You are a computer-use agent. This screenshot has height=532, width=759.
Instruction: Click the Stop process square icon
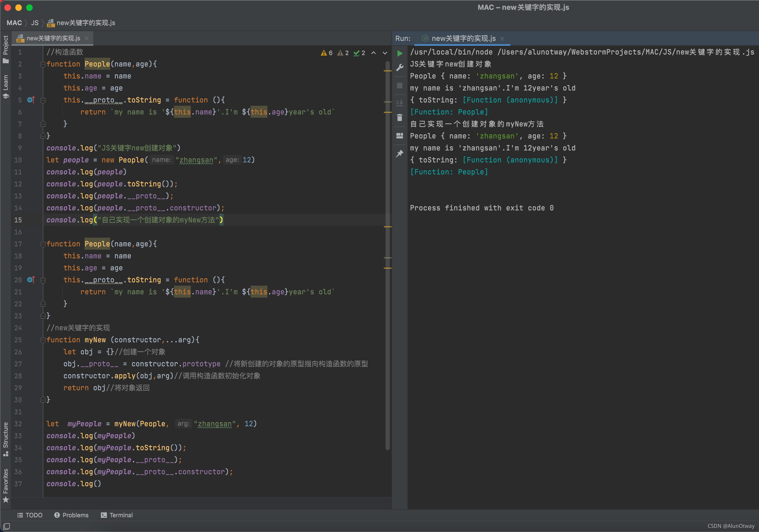400,86
